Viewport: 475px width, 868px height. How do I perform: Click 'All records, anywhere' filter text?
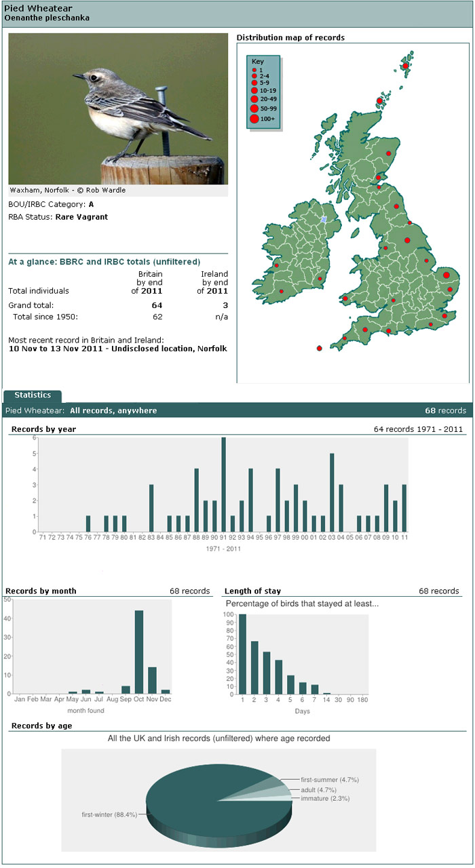point(113,411)
